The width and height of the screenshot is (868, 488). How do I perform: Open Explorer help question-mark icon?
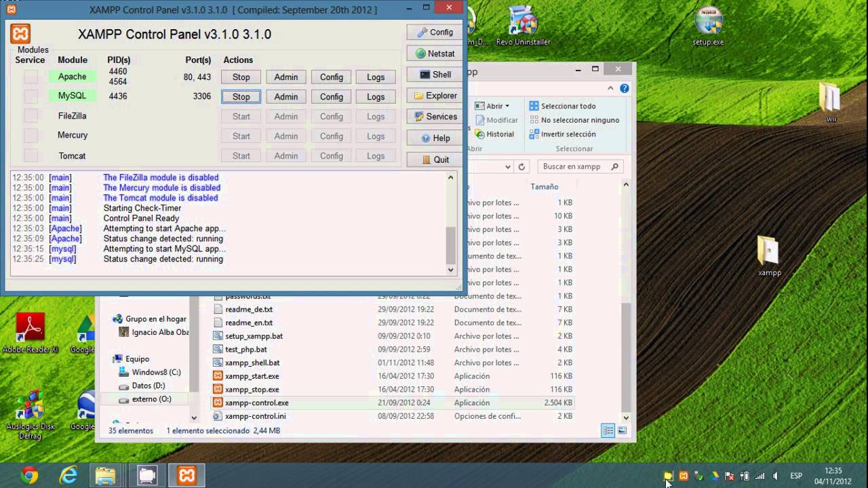pos(625,88)
